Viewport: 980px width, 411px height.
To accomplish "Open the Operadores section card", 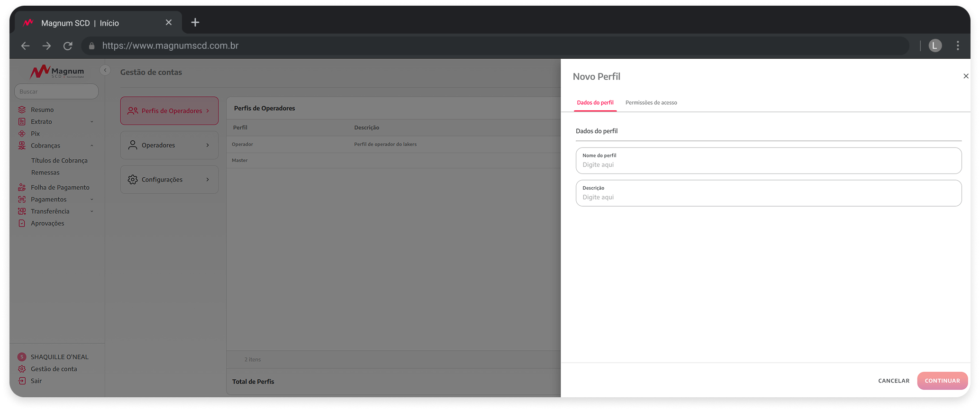I will [169, 145].
